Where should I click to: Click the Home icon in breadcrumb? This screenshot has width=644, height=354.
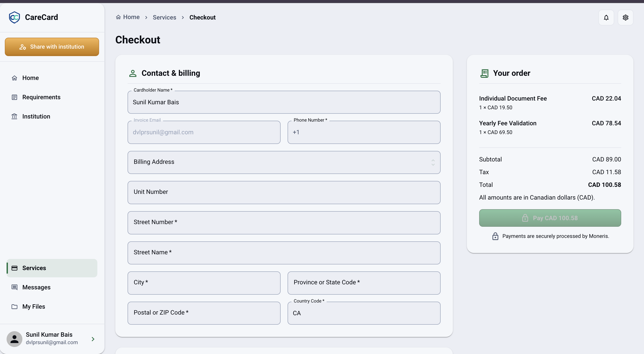pos(118,17)
